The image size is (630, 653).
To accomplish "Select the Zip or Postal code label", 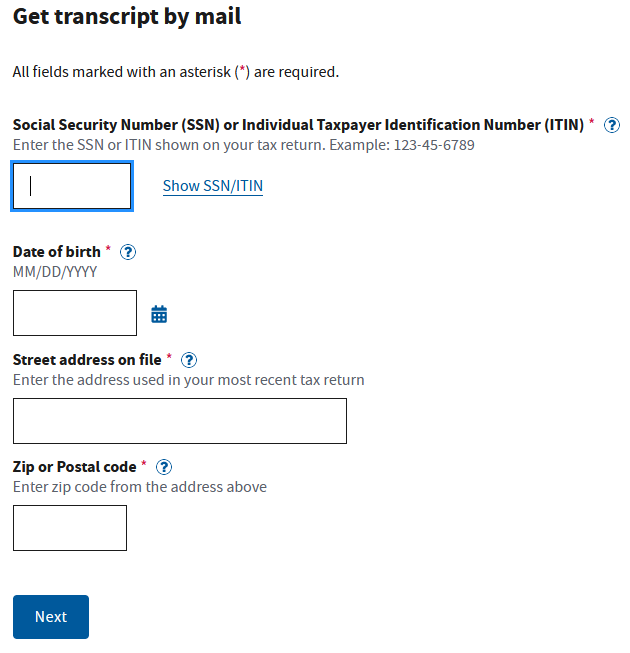I will click(75, 467).
